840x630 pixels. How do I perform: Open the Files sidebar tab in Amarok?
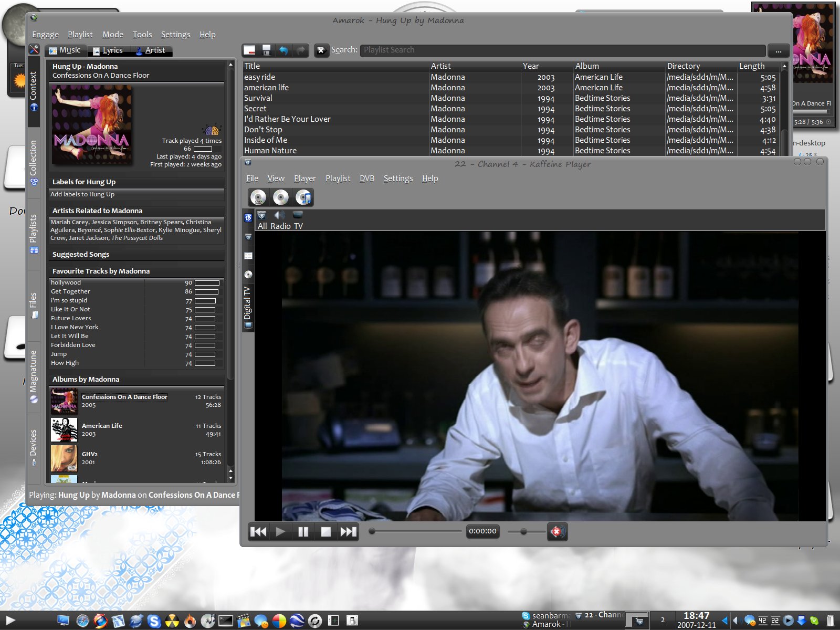coord(34,305)
